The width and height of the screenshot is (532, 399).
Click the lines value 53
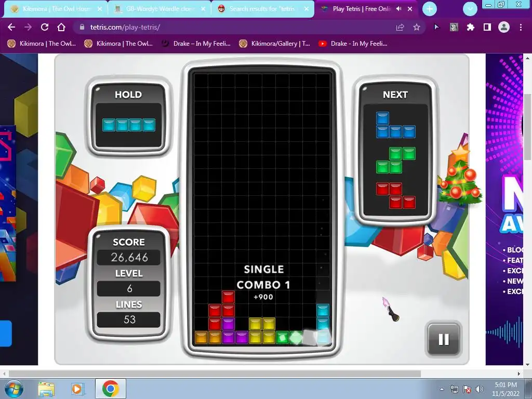coord(129,320)
